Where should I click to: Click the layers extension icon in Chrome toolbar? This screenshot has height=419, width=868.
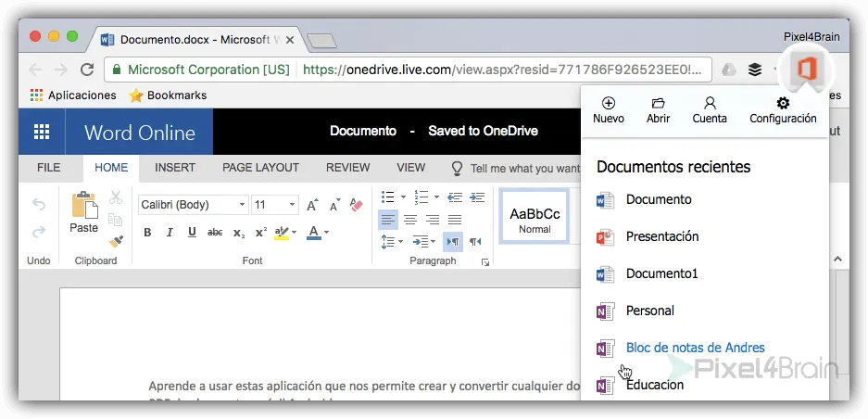click(754, 70)
